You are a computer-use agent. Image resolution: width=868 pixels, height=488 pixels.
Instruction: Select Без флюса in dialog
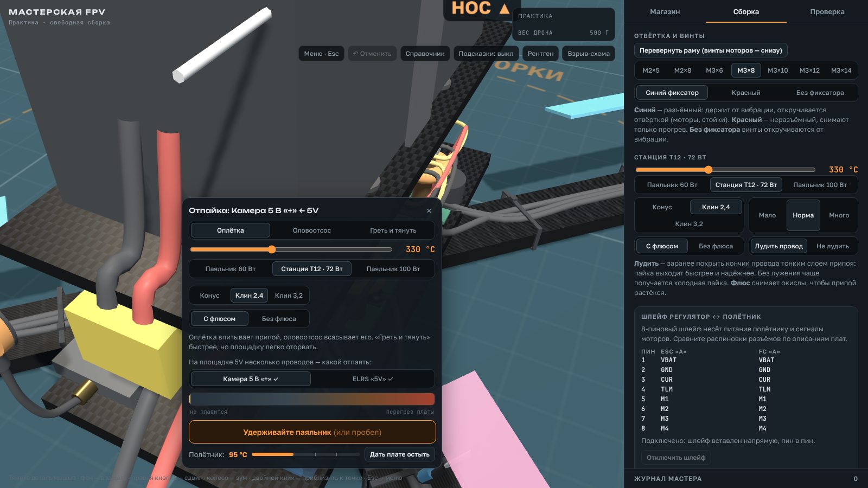tap(279, 319)
